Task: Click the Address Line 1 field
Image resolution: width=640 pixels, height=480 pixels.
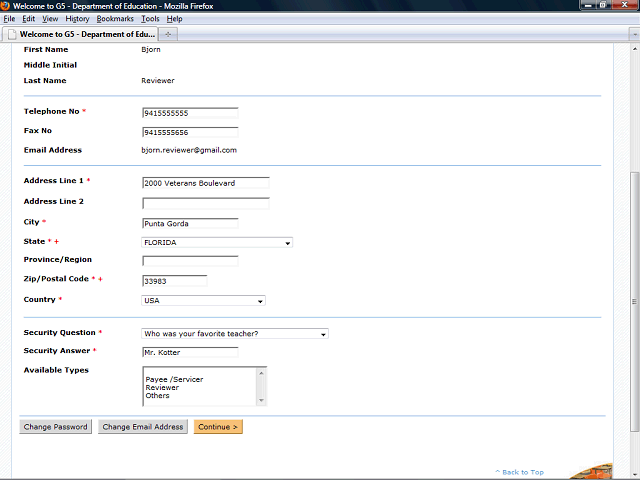Action: (x=206, y=183)
